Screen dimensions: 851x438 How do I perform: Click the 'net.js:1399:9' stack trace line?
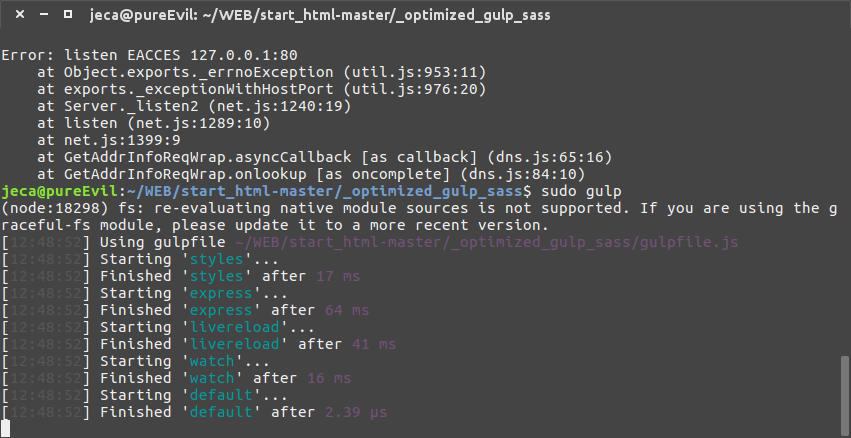pyautogui.click(x=109, y=140)
